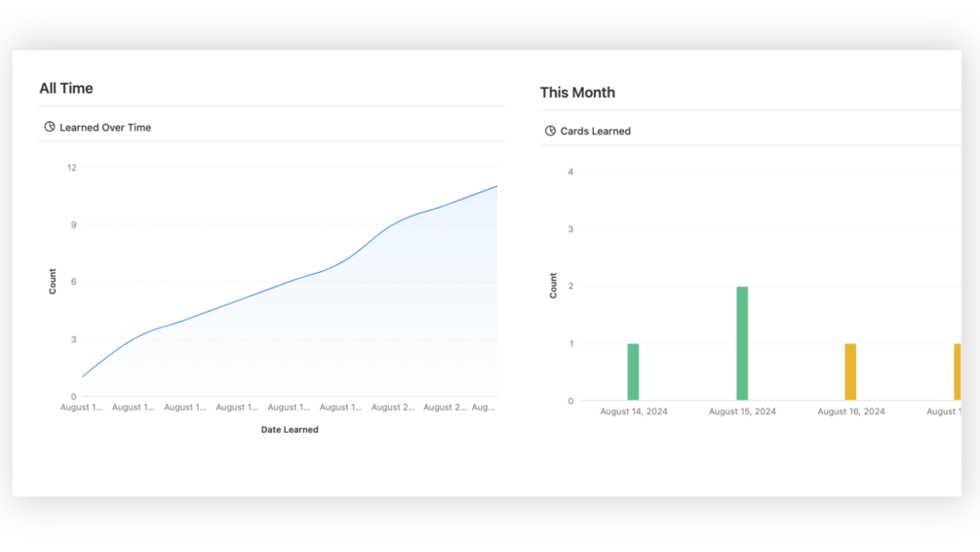The width and height of the screenshot is (980, 552).
Task: Click the chart icon beside Learned Over Time
Action: 50,127
